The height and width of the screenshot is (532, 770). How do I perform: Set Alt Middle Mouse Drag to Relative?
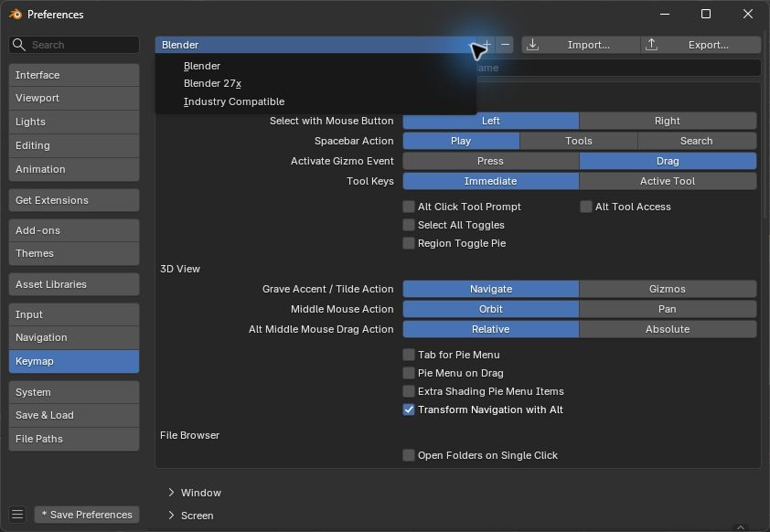pos(490,329)
